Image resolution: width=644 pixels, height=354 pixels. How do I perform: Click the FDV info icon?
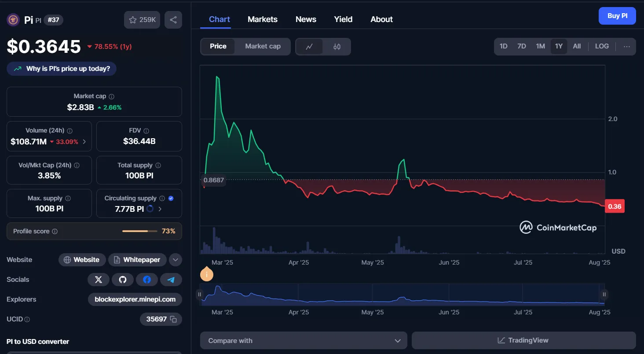[146, 131]
